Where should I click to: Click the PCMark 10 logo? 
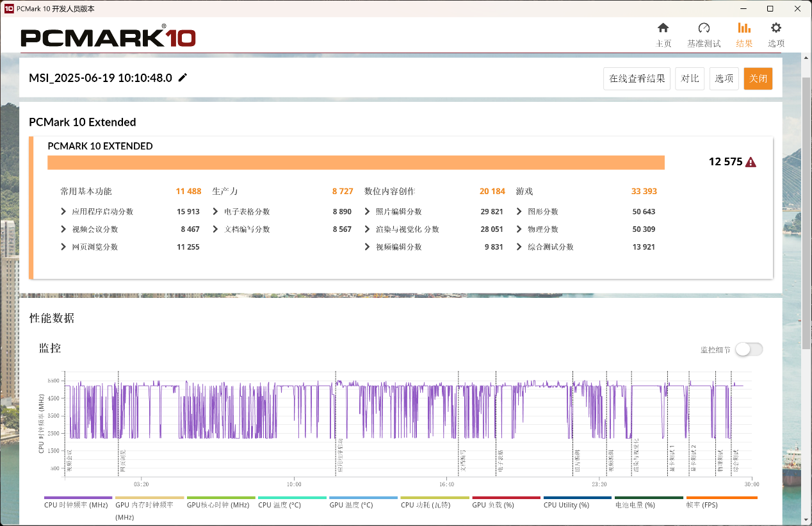[108, 37]
